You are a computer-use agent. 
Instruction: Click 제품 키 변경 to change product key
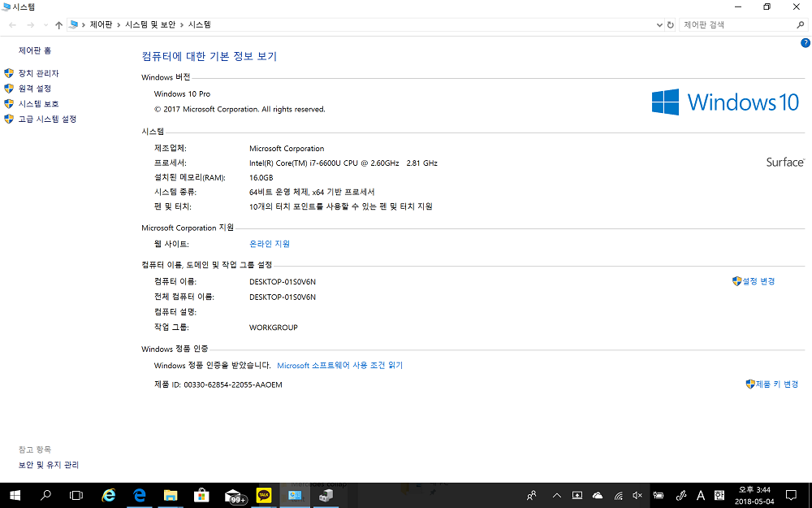777,384
